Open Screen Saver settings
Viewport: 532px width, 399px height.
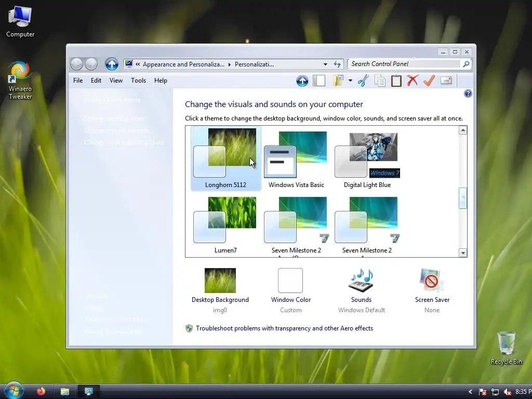[x=432, y=291]
